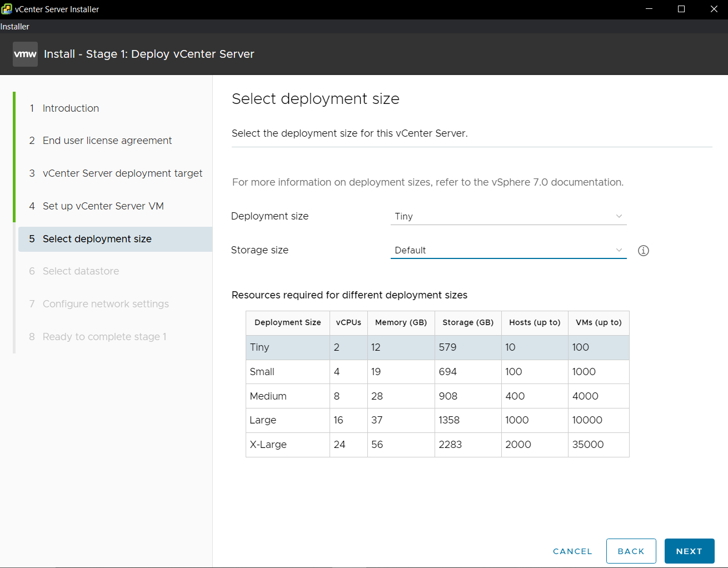This screenshot has width=728, height=568.
Task: Select step 5 Select deployment size
Action: 115,239
